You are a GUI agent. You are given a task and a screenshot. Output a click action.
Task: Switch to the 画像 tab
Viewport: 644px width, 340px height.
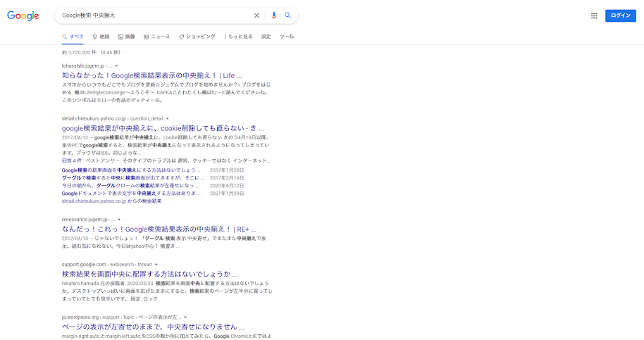127,37
